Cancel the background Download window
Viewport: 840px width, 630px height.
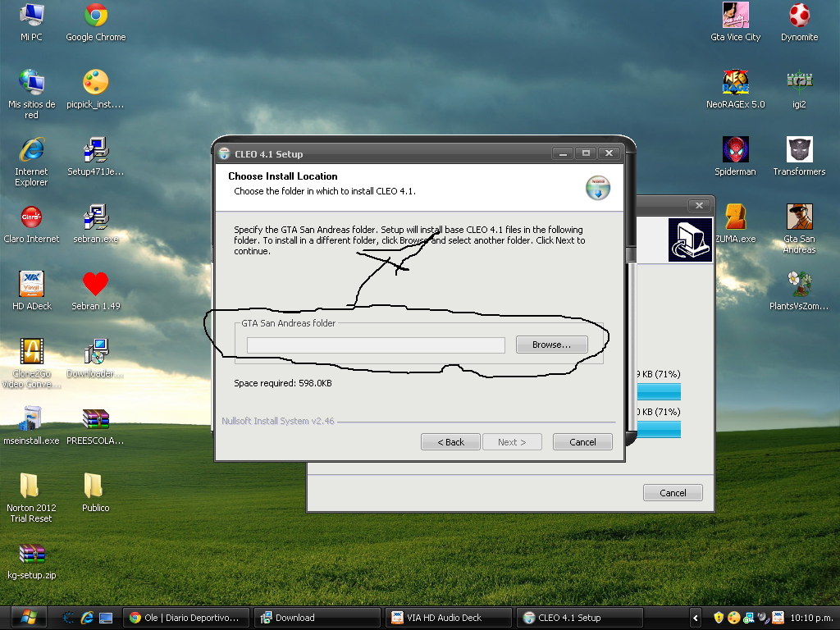point(673,493)
